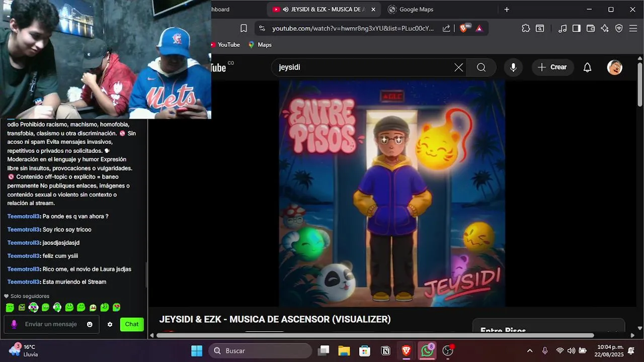The image size is (644, 362).
Task: Open OBS Studio from the taskbar
Action: [x=448, y=351]
